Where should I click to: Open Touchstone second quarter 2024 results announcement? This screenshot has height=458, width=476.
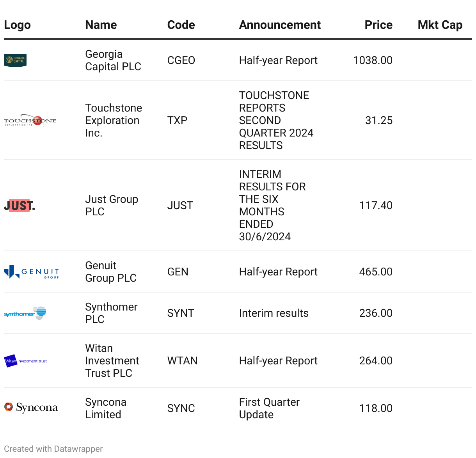pyautogui.click(x=276, y=121)
